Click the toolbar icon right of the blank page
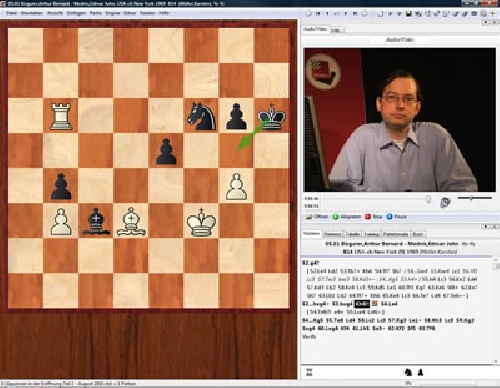The height and width of the screenshot is (388, 500). [x=390, y=14]
